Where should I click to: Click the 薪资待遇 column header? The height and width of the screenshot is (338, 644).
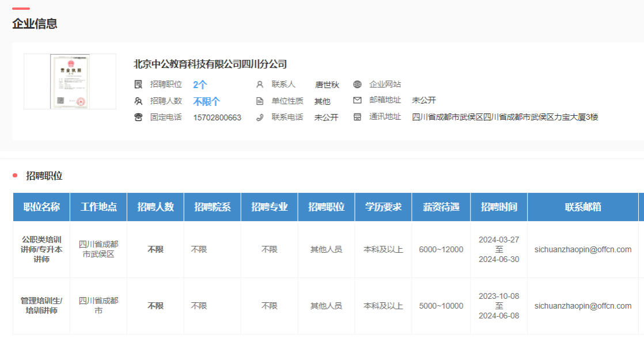441,207
